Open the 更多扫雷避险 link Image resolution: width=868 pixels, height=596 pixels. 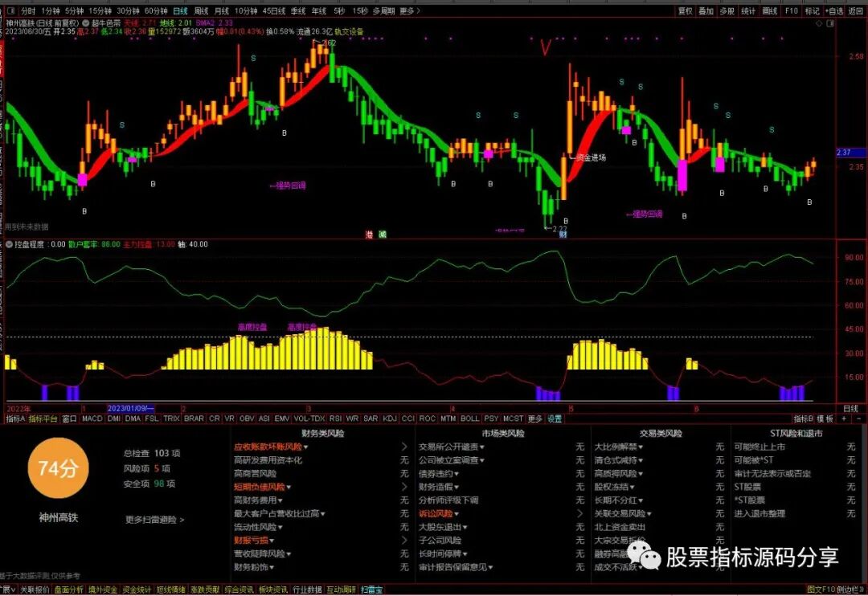coord(154,520)
